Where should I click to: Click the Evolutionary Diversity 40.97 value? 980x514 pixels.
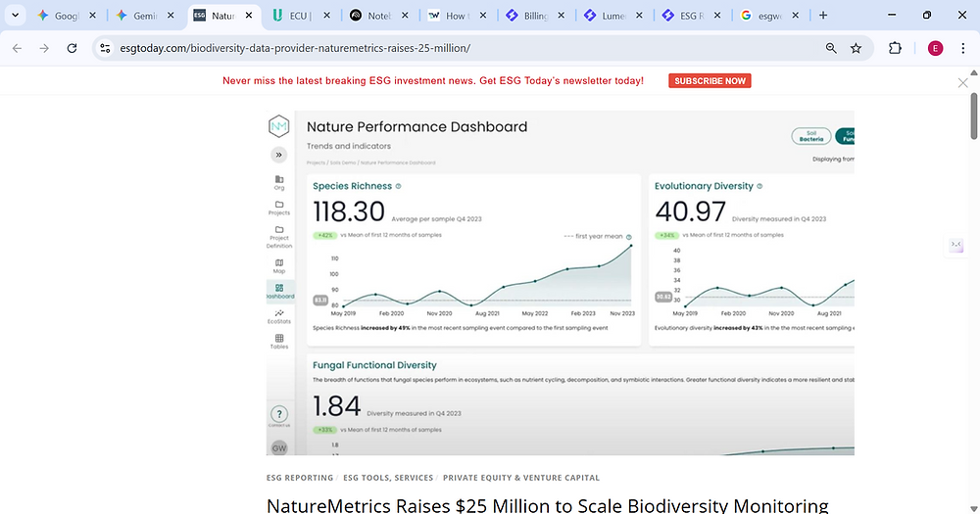690,211
